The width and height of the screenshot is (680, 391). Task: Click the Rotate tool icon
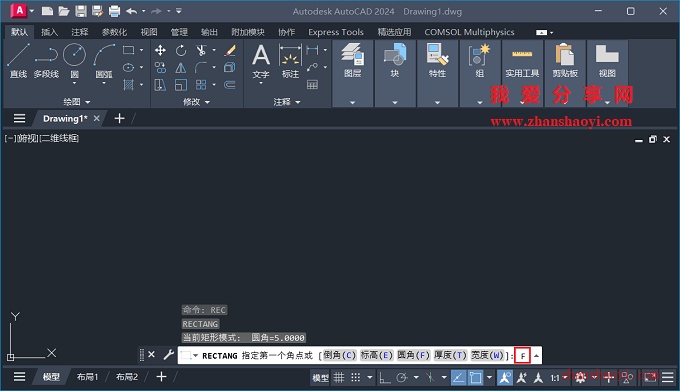[x=181, y=50]
